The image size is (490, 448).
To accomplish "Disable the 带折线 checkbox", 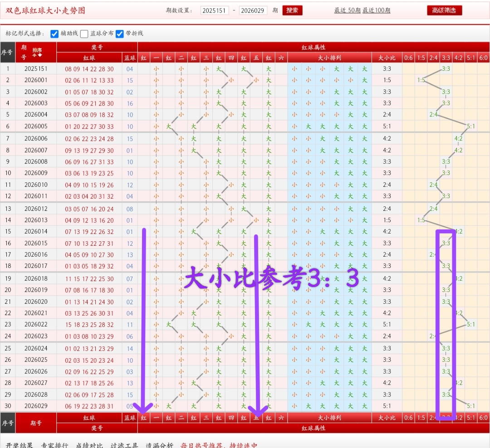I will (120, 34).
